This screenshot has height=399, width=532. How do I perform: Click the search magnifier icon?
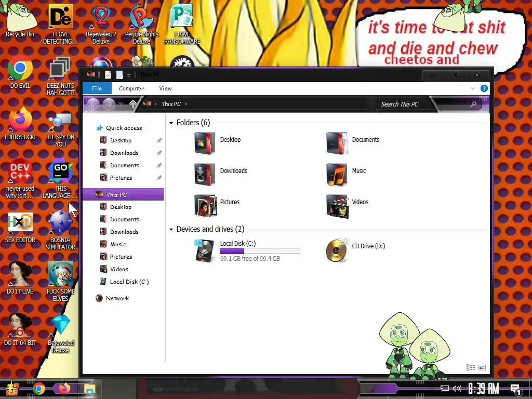tap(474, 104)
